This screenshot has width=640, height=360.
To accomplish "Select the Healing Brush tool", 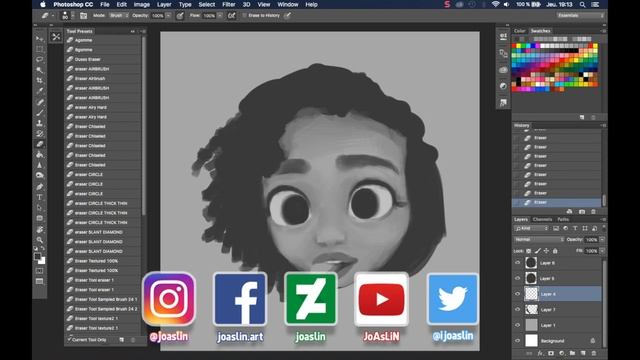I will coord(40,102).
